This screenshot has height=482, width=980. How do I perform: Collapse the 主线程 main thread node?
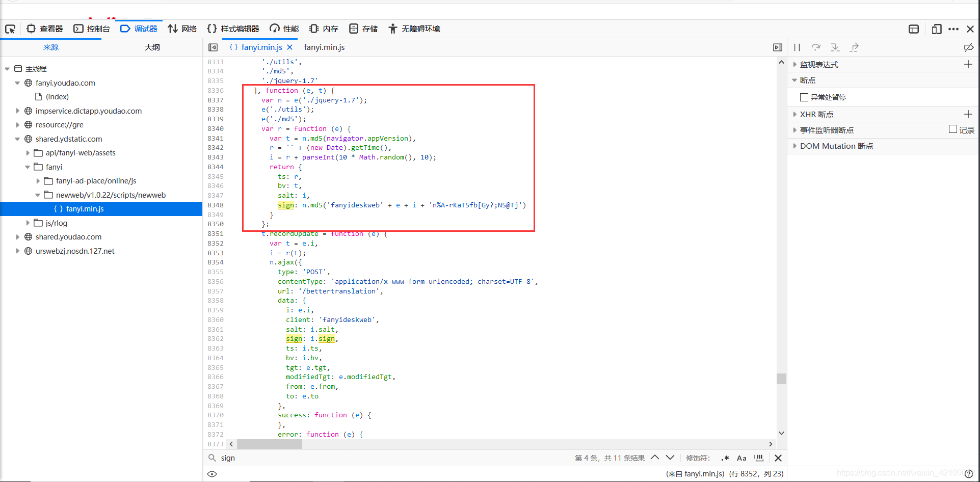point(7,69)
